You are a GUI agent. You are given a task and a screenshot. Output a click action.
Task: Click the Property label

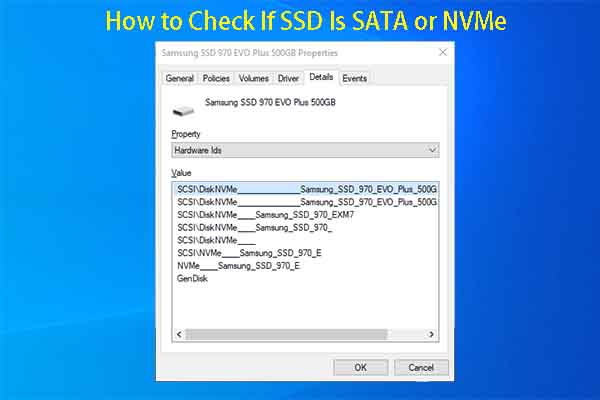[186, 134]
